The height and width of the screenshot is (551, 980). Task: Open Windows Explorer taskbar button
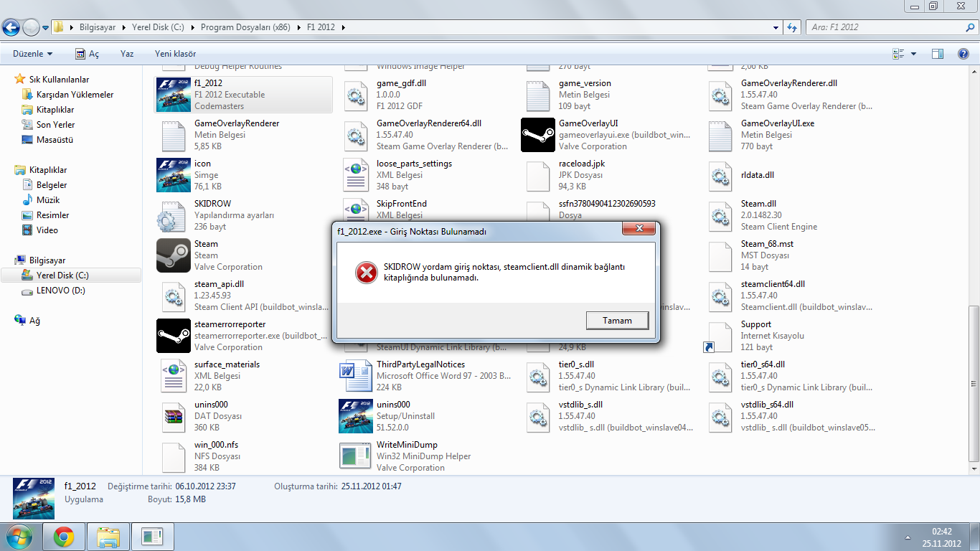pyautogui.click(x=108, y=537)
